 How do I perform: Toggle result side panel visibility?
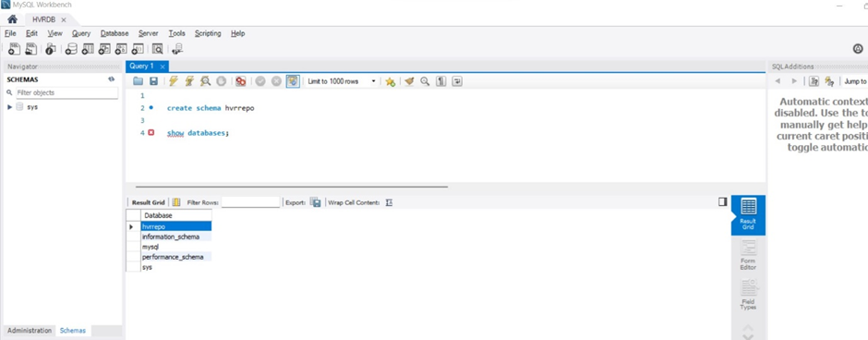click(722, 202)
